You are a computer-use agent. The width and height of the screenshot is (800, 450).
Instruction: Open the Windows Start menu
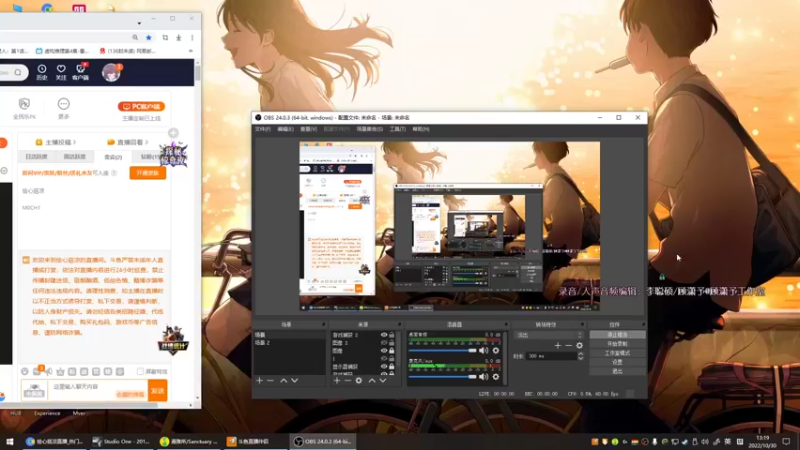tap(10, 441)
